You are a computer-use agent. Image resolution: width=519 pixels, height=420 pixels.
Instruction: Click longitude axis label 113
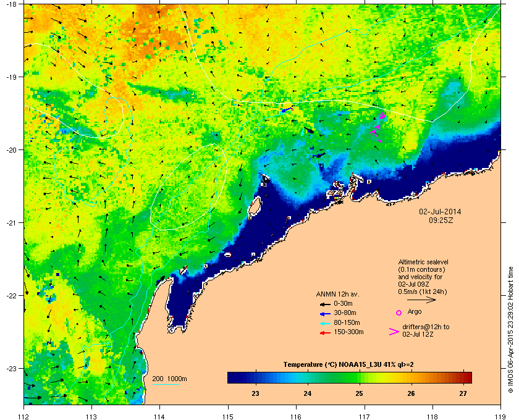click(91, 416)
